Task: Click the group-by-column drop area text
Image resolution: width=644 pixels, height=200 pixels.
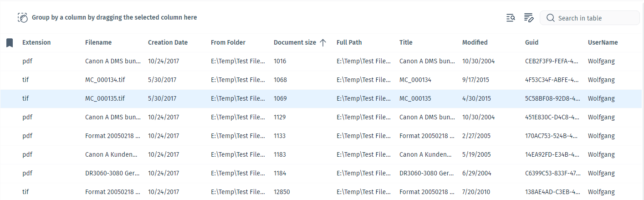Action: click(114, 17)
